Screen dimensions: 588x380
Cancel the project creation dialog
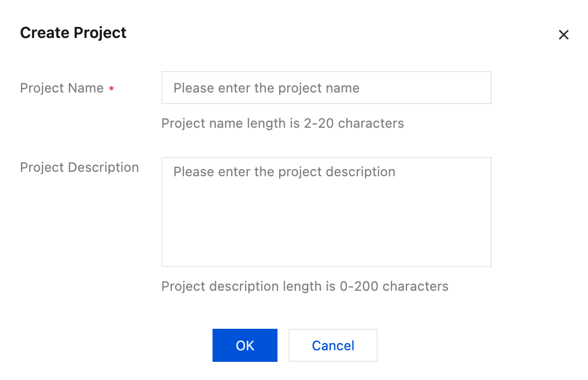(x=333, y=345)
